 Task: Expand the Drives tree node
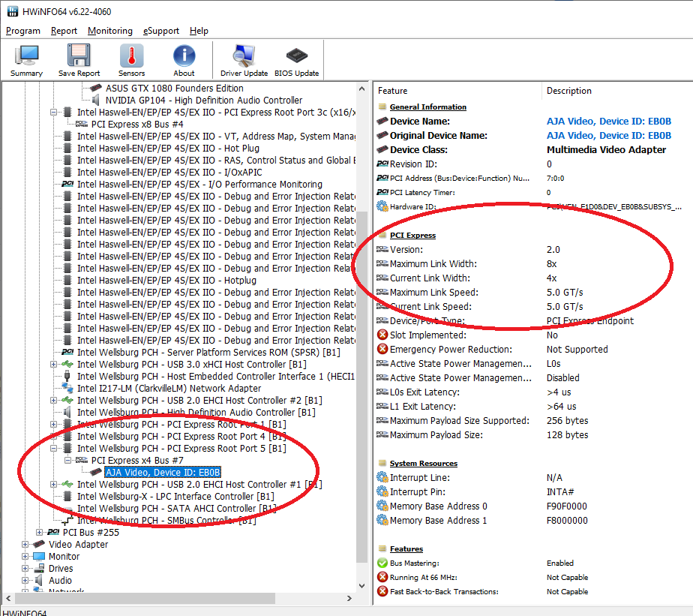tap(25, 568)
